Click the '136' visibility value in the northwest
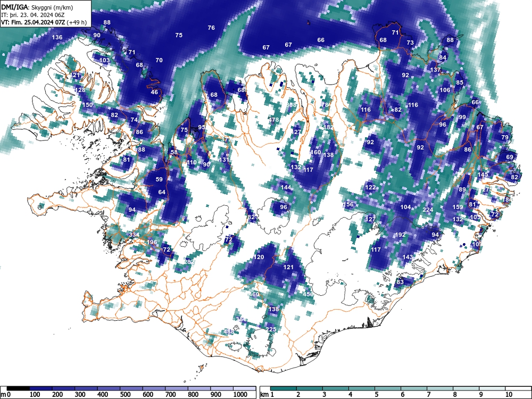Screen dimensions: 532x399 (x=57, y=37)
